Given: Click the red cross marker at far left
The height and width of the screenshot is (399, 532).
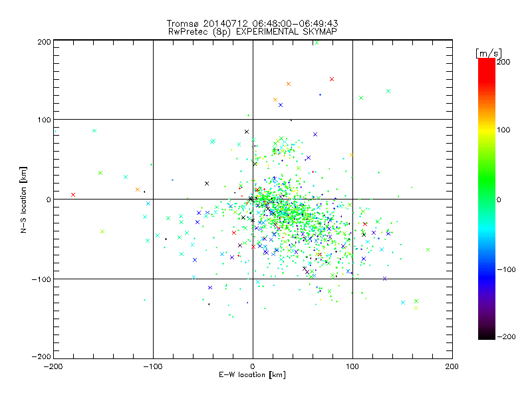Looking at the screenshot, I should [x=73, y=195].
